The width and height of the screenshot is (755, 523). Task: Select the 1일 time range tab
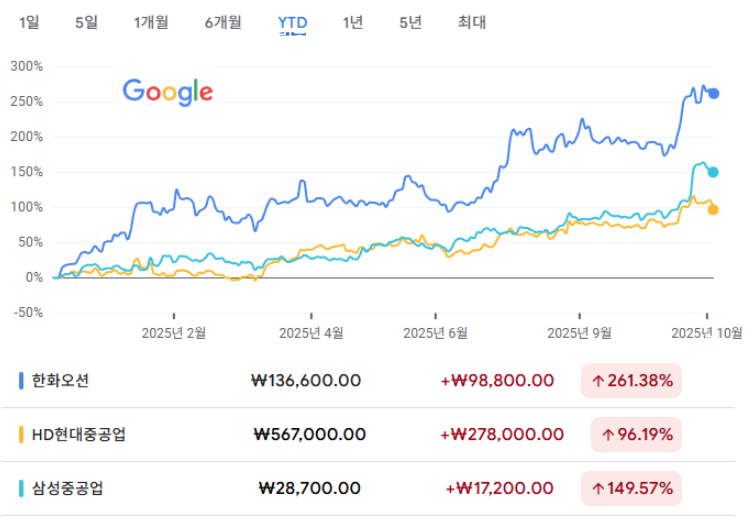tap(29, 22)
